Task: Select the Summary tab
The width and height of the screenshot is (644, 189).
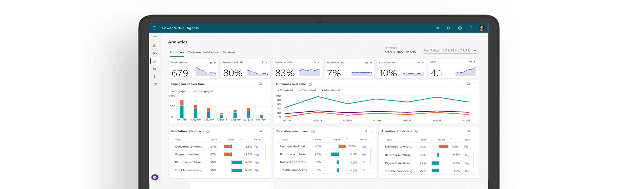Action: tap(177, 53)
